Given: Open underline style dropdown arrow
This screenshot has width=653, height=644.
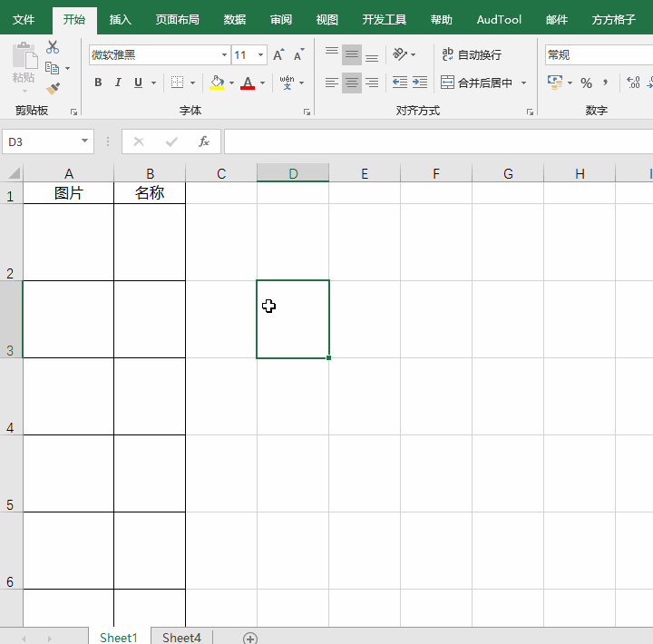Looking at the screenshot, I should (153, 83).
